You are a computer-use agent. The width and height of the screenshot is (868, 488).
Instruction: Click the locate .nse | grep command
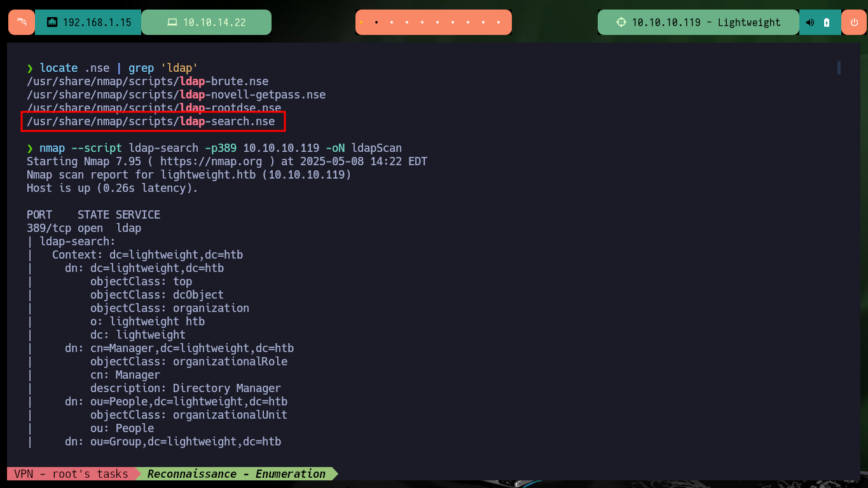[118, 68]
